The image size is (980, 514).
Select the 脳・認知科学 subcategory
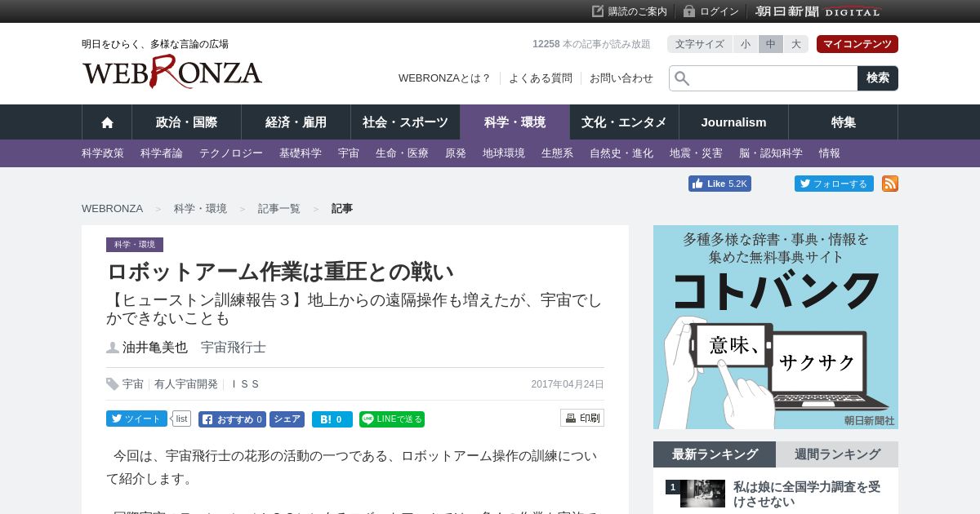pyautogui.click(x=771, y=153)
